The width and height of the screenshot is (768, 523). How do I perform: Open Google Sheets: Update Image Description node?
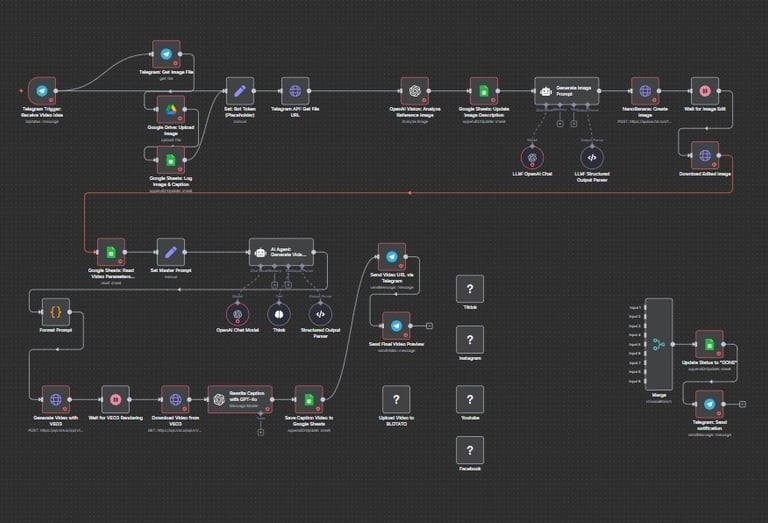click(x=484, y=91)
